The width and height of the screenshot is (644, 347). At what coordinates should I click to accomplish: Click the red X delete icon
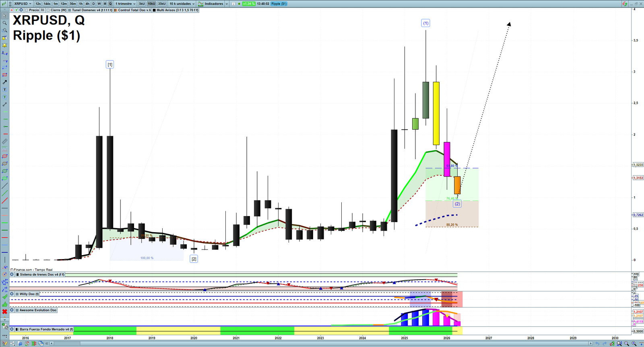[5, 312]
